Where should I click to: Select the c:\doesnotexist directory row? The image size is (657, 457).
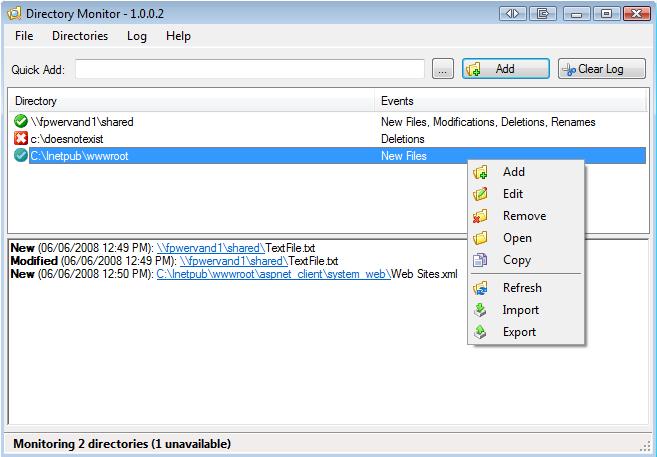[x=328, y=139]
